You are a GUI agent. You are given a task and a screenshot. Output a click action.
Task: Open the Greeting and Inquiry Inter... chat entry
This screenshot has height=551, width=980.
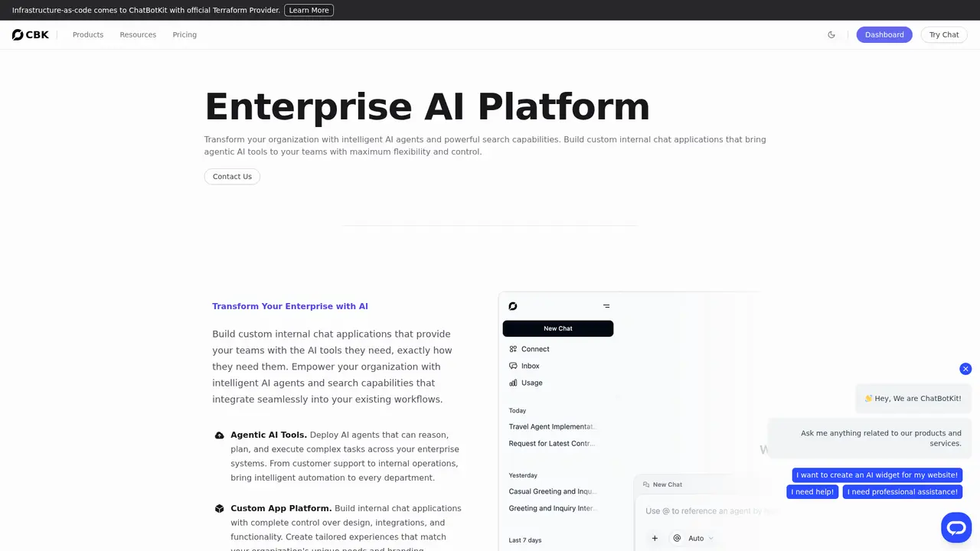(553, 508)
